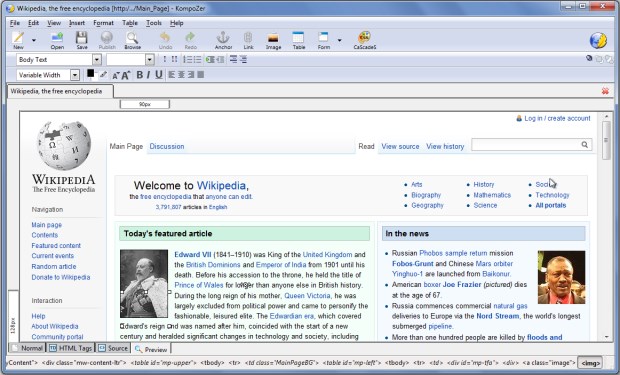Click the Undo arrow icon
The width and height of the screenshot is (620, 375).
tap(165, 40)
